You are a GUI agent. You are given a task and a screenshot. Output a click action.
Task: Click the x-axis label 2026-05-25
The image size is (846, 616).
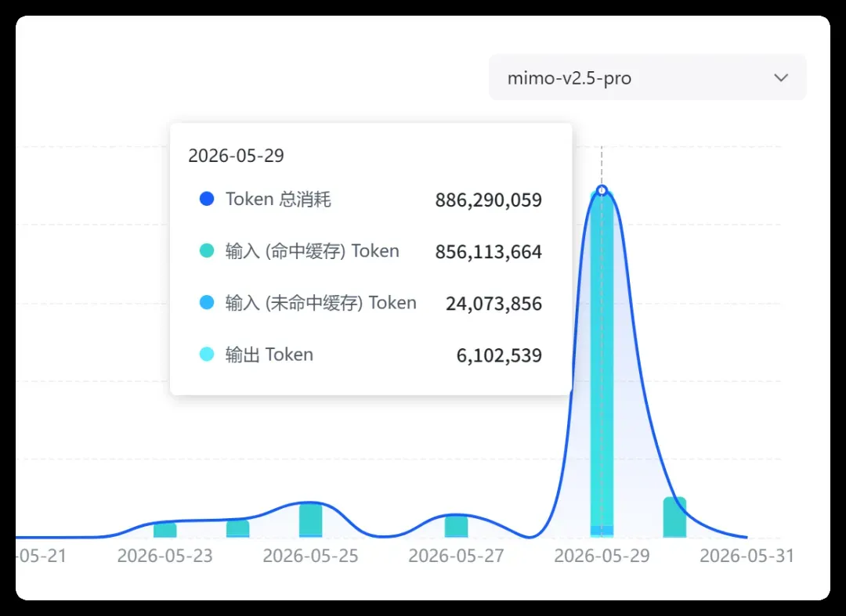click(311, 556)
